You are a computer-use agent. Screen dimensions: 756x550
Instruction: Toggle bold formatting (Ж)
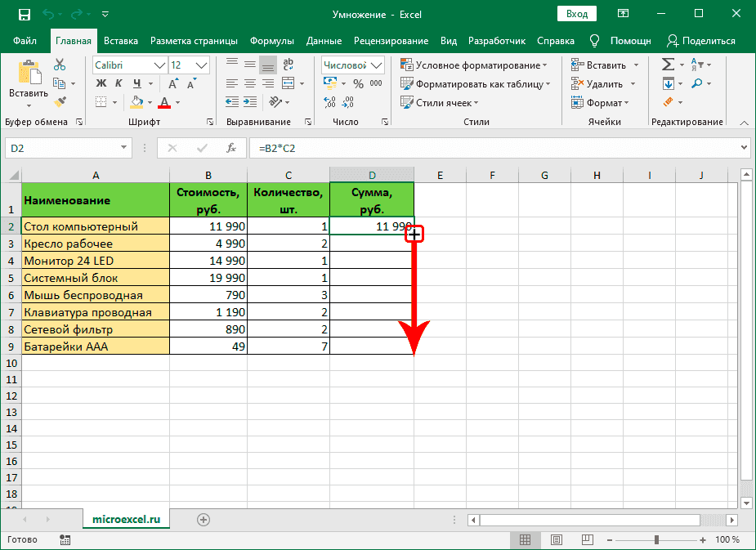click(101, 83)
